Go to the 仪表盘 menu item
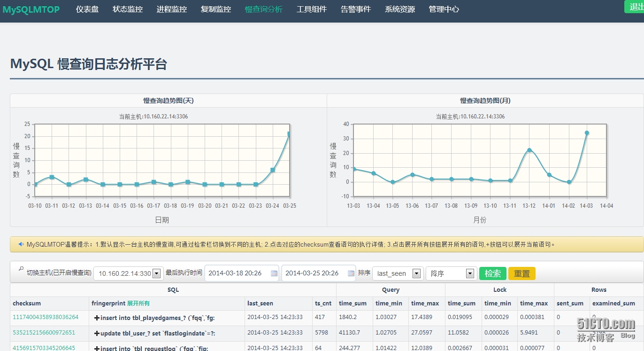 click(87, 9)
